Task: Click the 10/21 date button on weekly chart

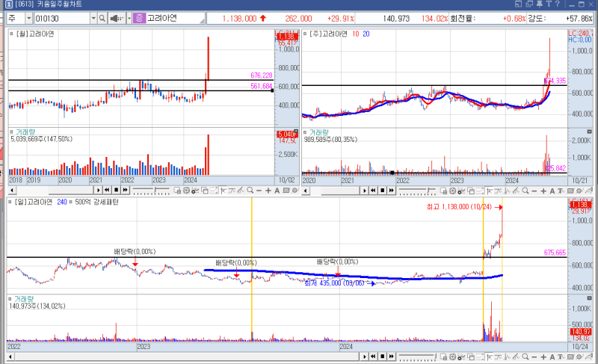Action: click(x=580, y=180)
